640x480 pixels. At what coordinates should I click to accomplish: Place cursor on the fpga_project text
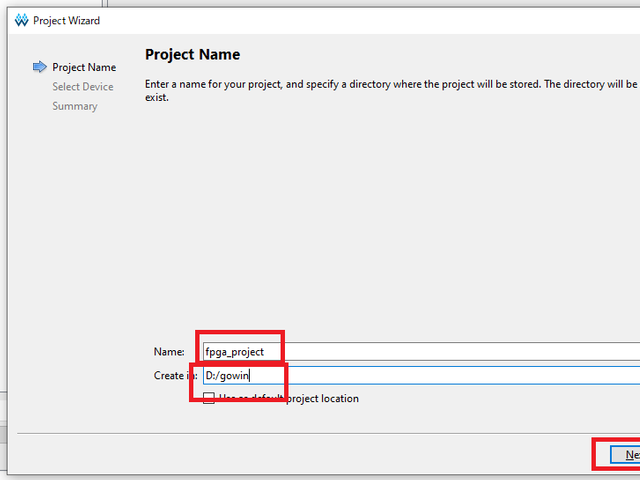[234, 352]
